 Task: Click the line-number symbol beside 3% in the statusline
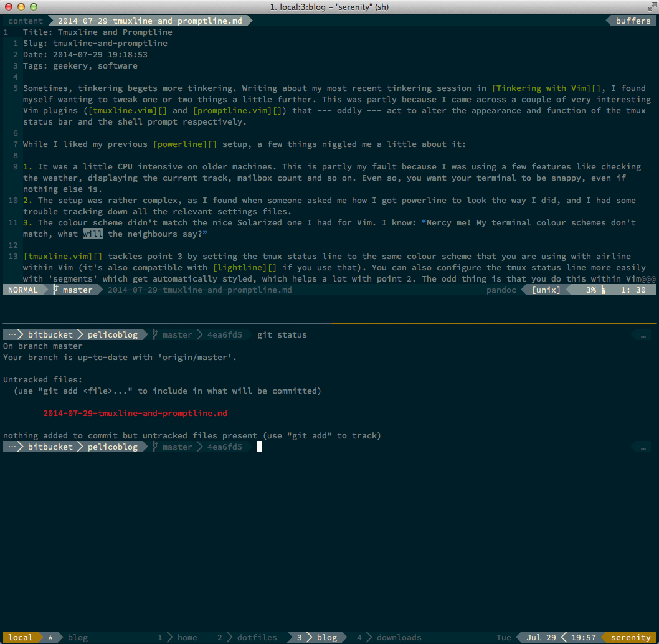pos(603,290)
